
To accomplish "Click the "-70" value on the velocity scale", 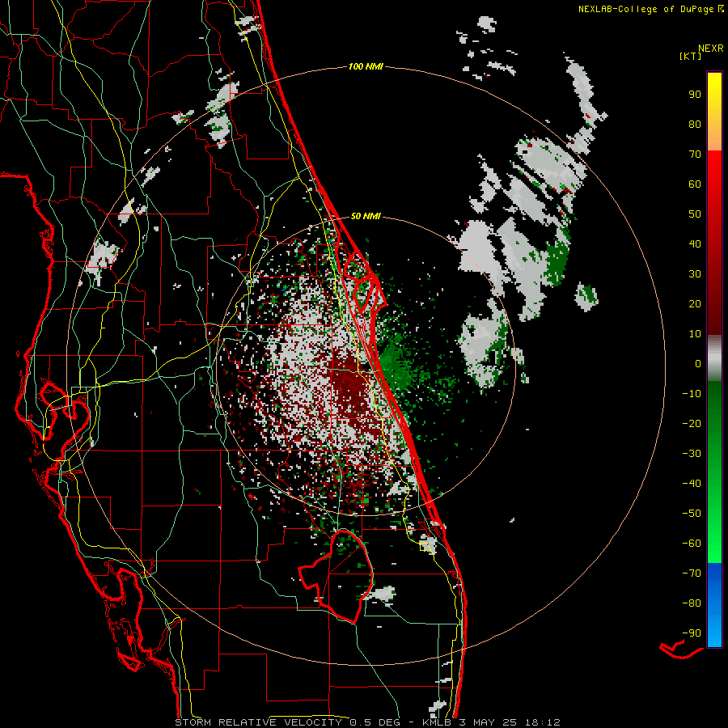I will (692, 574).
